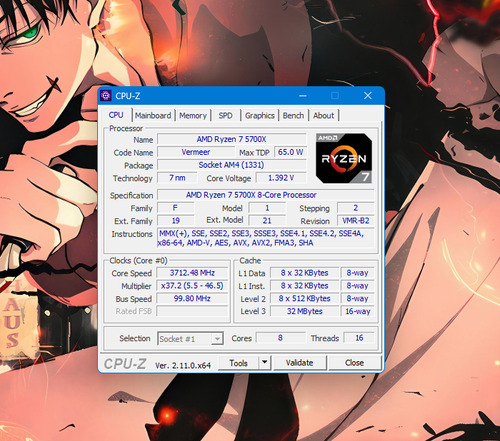This screenshot has width=500, height=441.
Task: Click the Max TDP value 65.0 W
Action: pyautogui.click(x=290, y=152)
